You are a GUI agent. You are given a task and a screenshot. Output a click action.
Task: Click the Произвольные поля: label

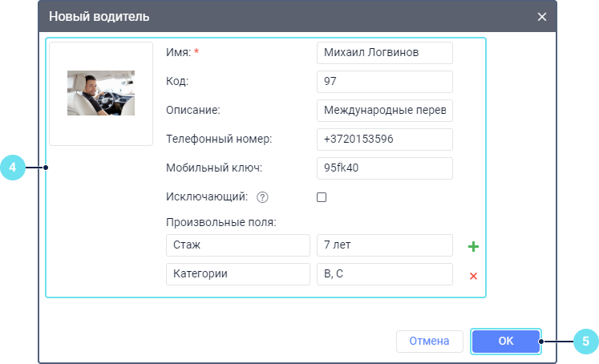(x=221, y=222)
